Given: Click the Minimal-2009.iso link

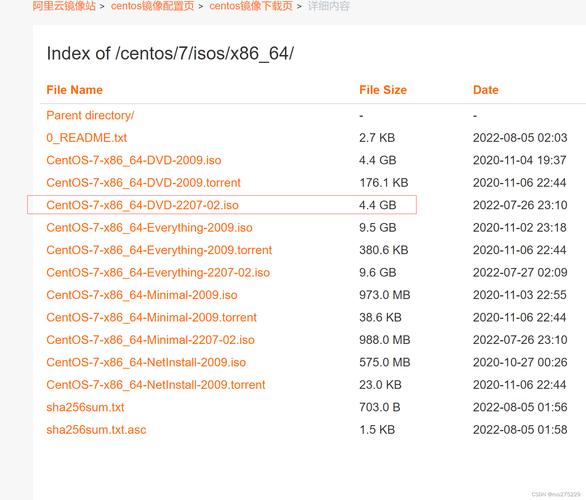Looking at the screenshot, I should point(142,295).
